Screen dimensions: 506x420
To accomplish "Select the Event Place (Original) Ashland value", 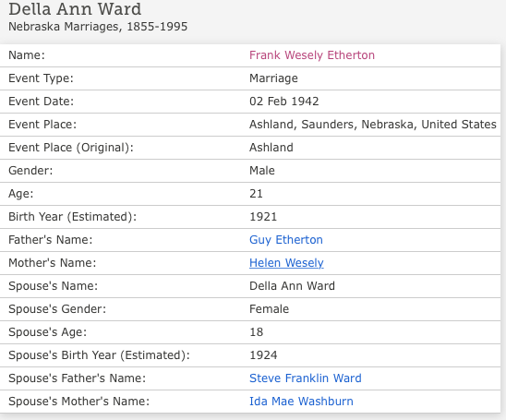I will point(271,148).
